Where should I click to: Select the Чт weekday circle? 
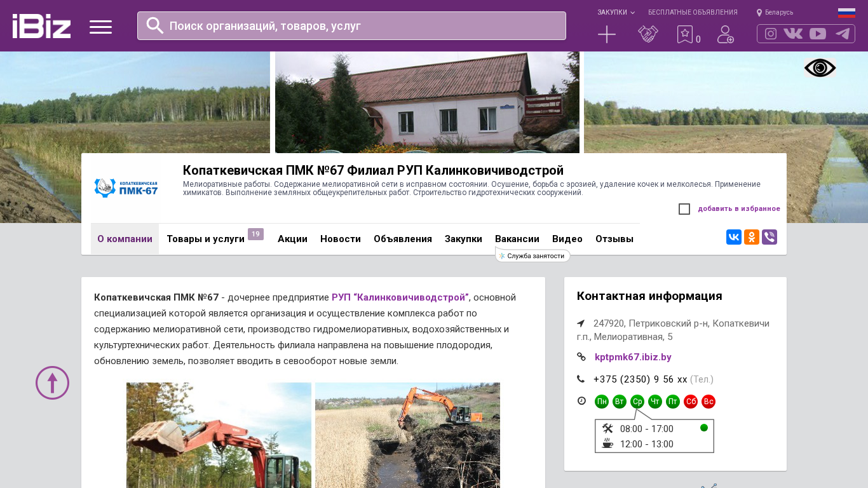[x=655, y=402]
